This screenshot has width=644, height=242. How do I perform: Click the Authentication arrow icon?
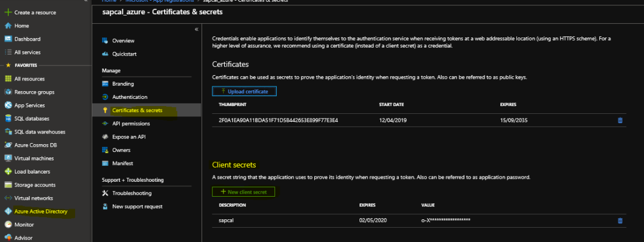105,97
